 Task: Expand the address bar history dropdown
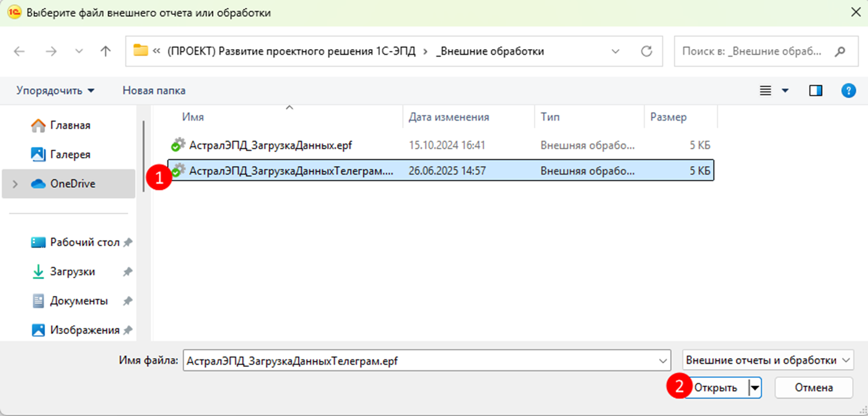coord(615,51)
